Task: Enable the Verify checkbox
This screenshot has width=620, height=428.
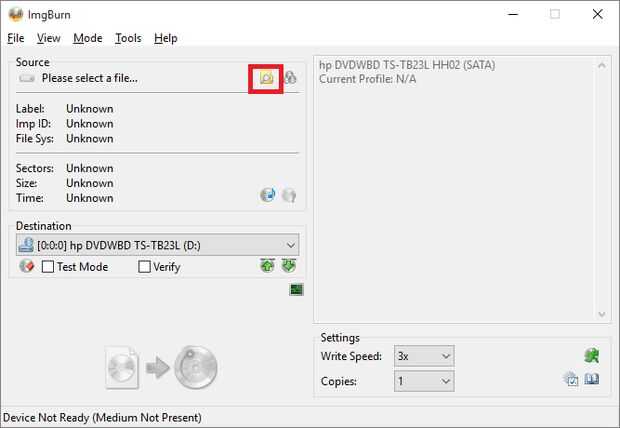Action: 144,267
